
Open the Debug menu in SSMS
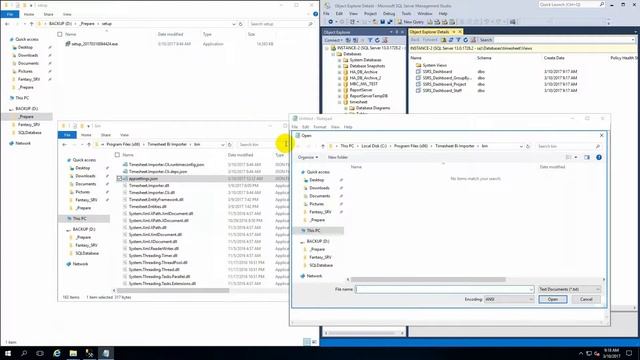[x=389, y=13]
